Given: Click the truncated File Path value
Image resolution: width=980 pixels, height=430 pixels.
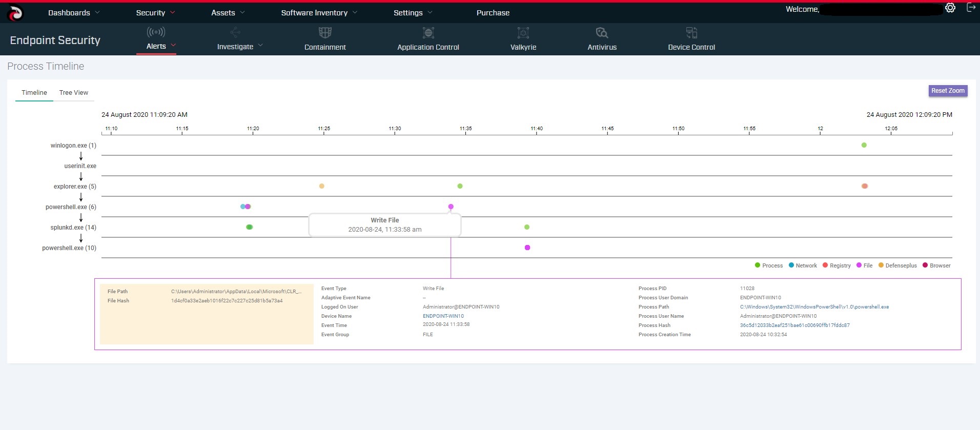Looking at the screenshot, I should 236,292.
